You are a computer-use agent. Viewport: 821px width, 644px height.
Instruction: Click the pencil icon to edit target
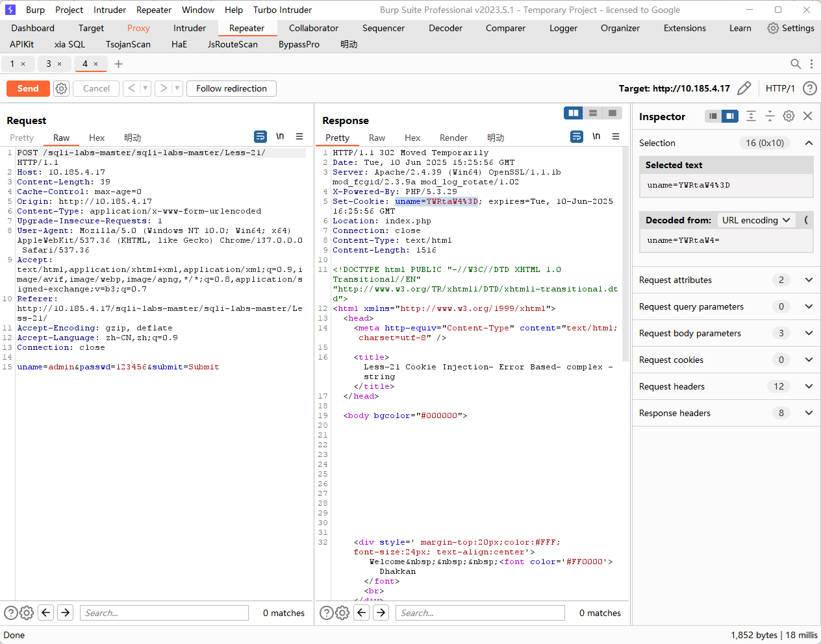744,88
